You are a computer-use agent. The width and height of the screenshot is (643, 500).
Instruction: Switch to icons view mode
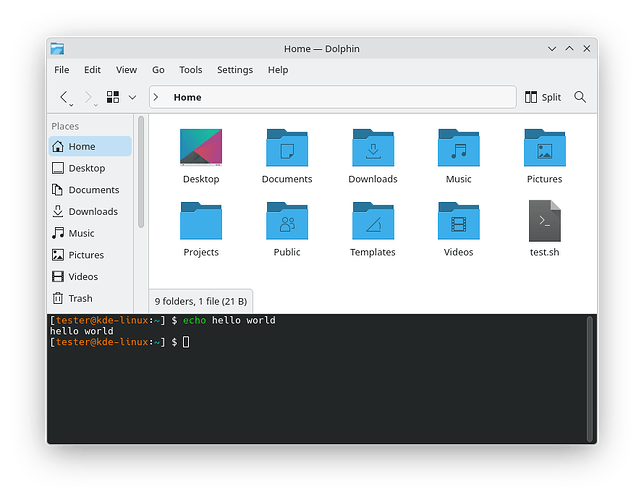pyautogui.click(x=113, y=97)
